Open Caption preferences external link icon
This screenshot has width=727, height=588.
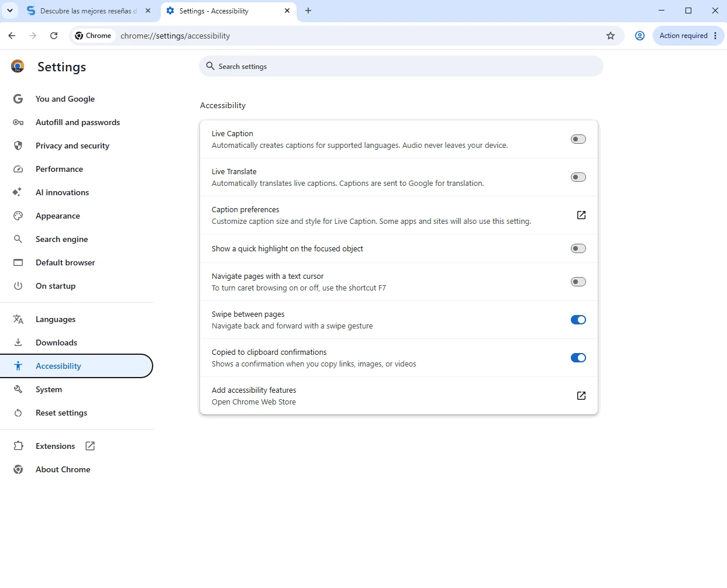(x=581, y=215)
